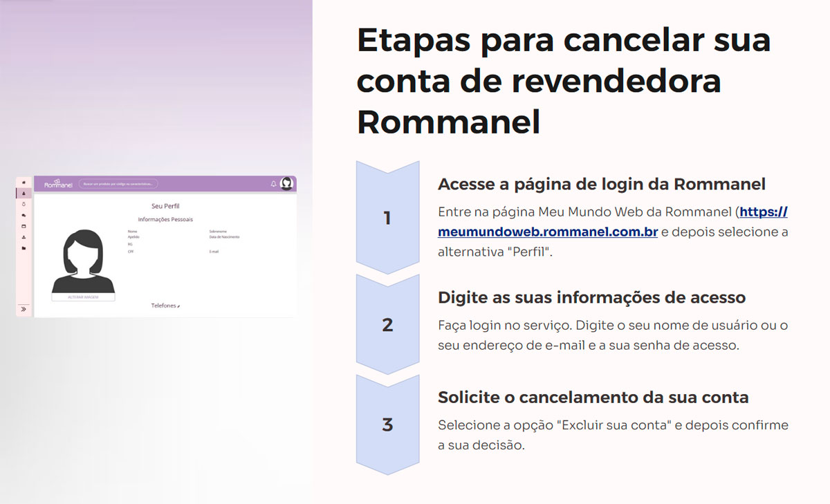830x504 pixels.
Task: Click the Rommanel logo in header
Action: pos(58,183)
